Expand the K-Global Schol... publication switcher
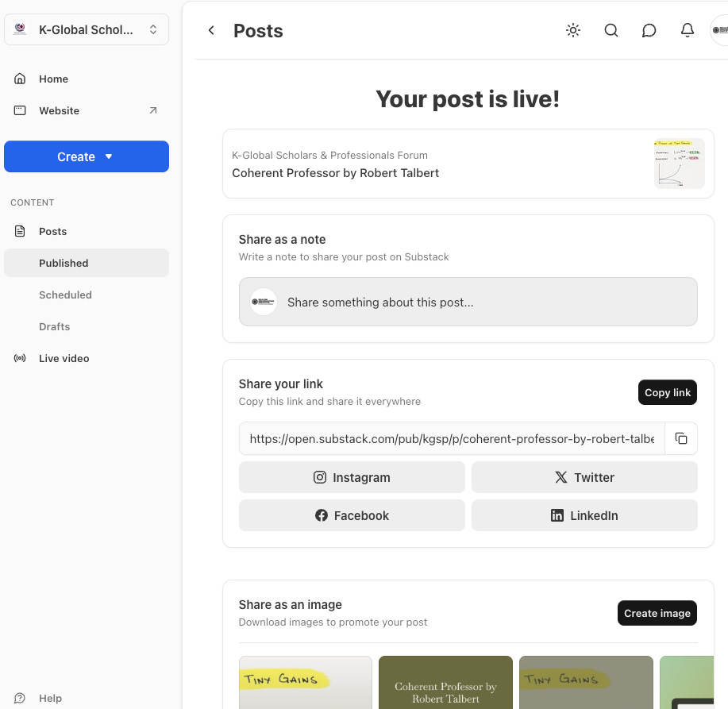 click(87, 29)
